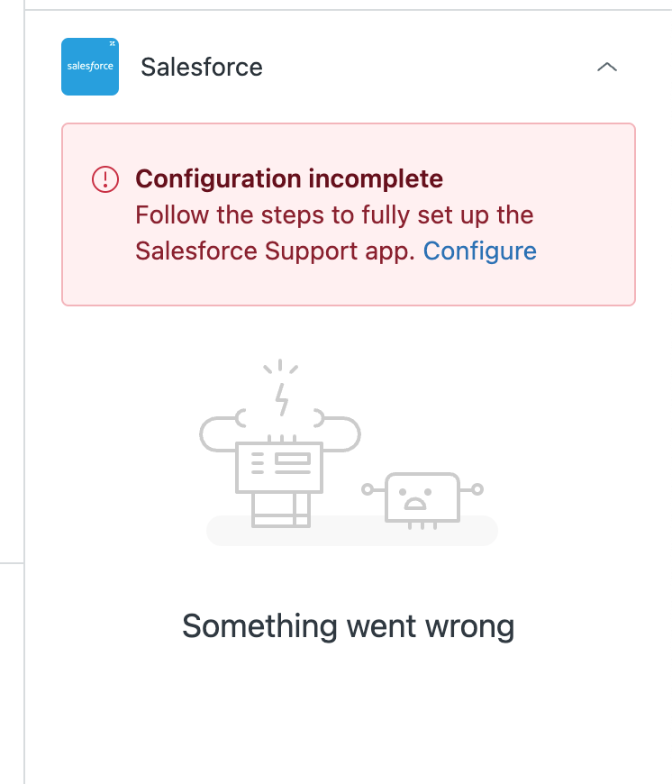Image resolution: width=672 pixels, height=784 pixels.
Task: Open the Configure link
Action: pos(479,251)
